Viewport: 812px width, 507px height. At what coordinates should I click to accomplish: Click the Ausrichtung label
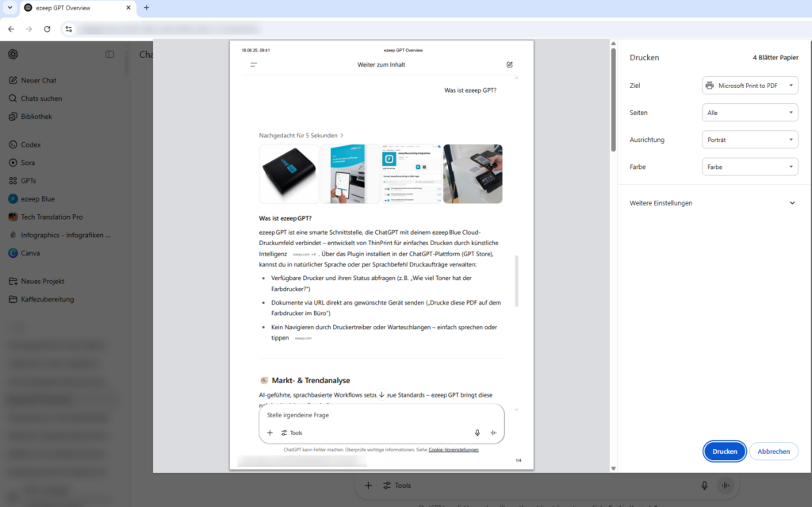647,140
